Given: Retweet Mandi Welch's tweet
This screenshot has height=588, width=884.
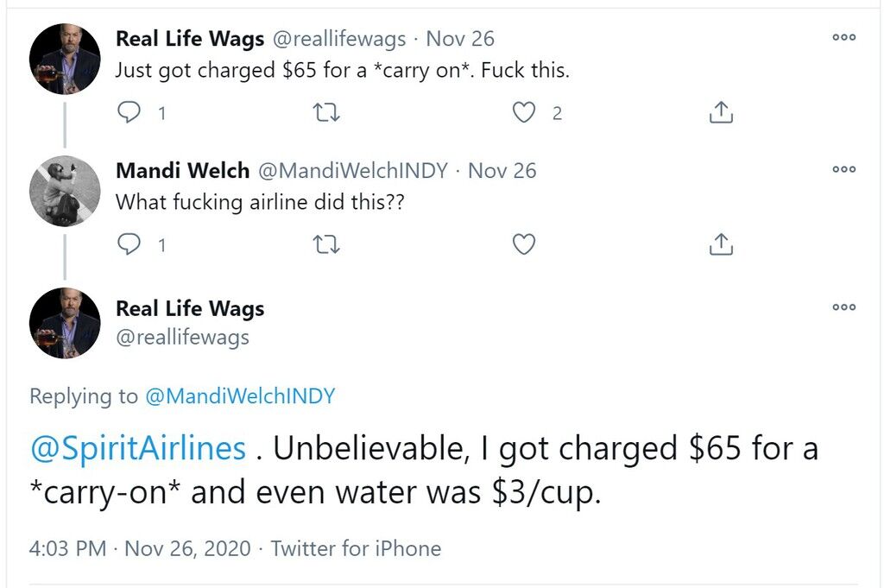Looking at the screenshot, I should (326, 244).
